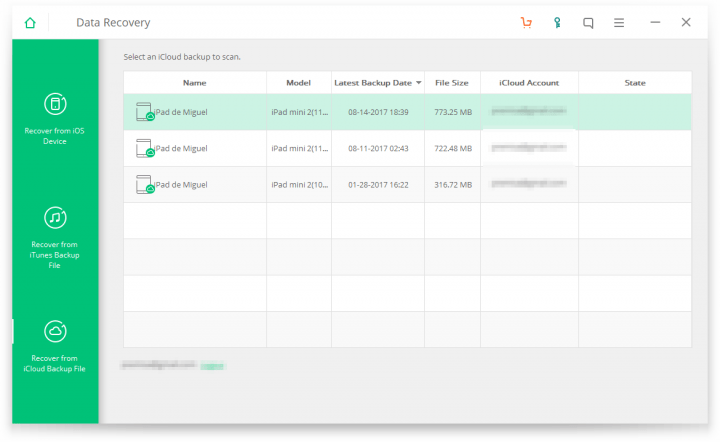Click the key registration icon

point(557,22)
